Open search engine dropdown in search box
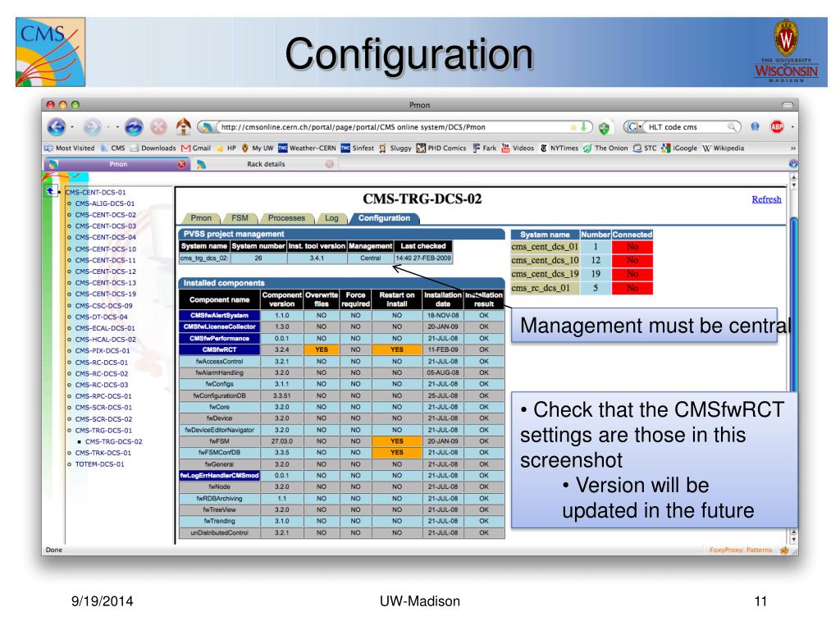The image size is (840, 630). [634, 127]
